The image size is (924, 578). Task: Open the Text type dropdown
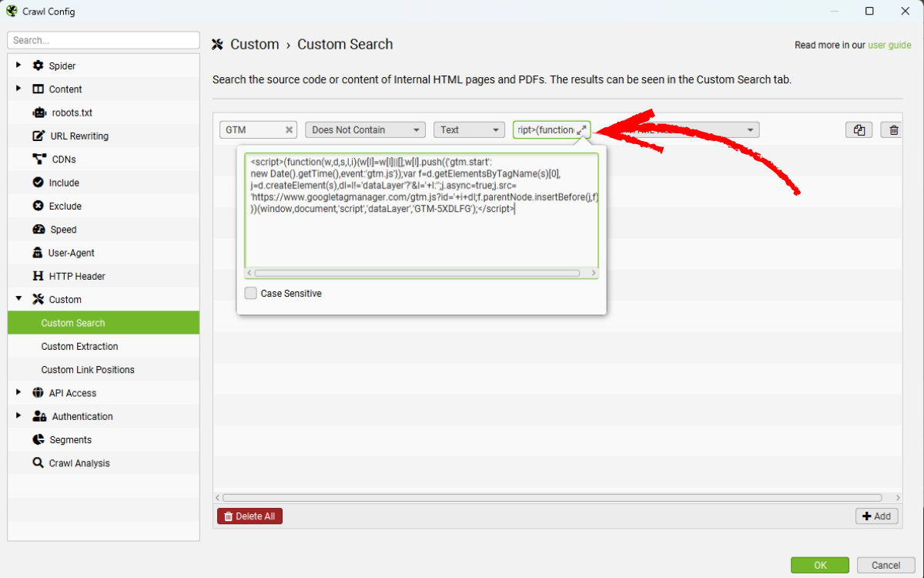click(469, 130)
